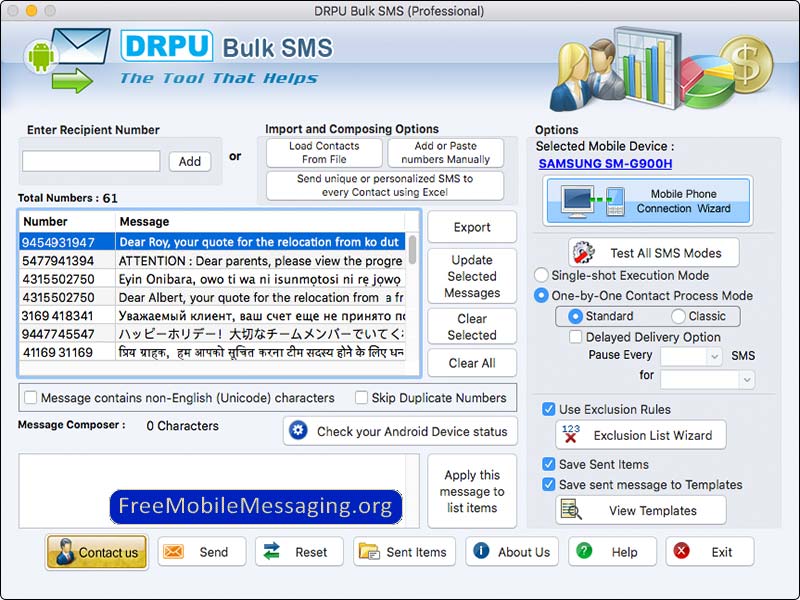Open personalized SMS using Excel option
The width and height of the screenshot is (800, 600).
point(385,186)
